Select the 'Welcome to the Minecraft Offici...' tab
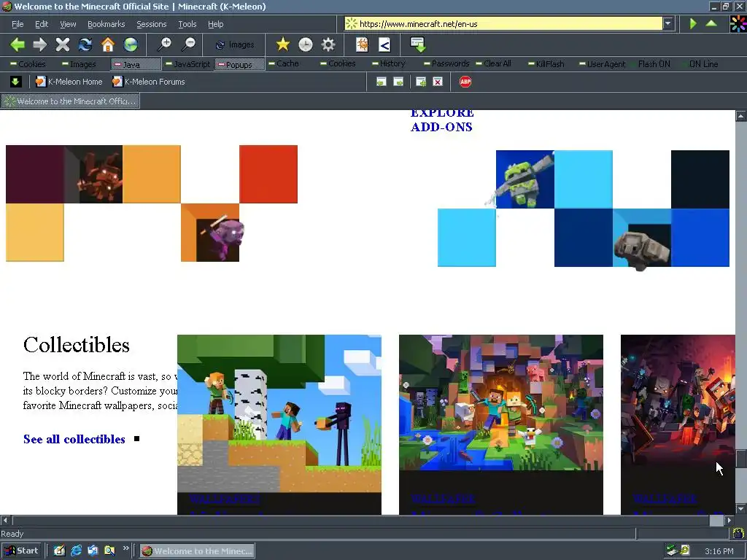The height and width of the screenshot is (560, 747). coord(71,101)
